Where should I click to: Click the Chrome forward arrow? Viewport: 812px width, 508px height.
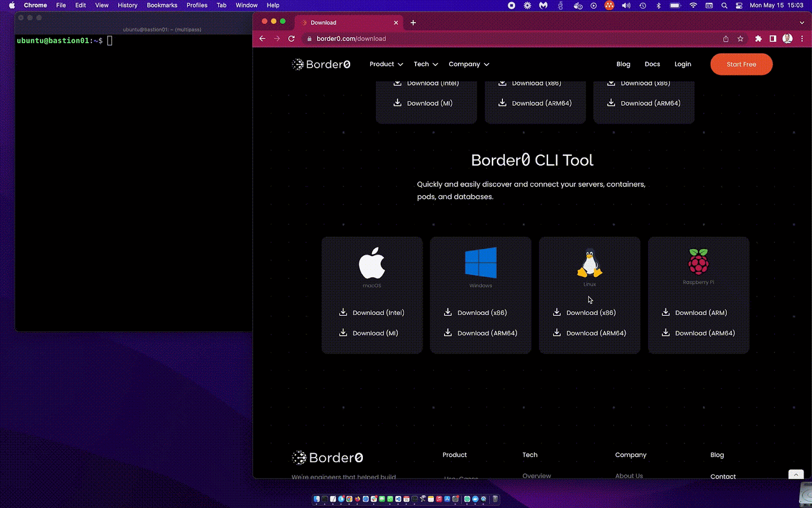coord(277,39)
